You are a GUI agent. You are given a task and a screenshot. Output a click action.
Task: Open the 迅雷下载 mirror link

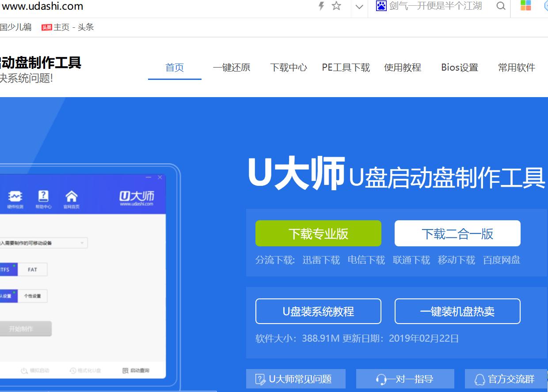click(321, 260)
